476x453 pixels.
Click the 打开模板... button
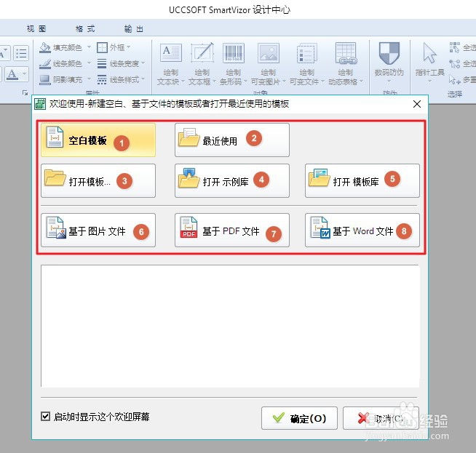click(98, 181)
